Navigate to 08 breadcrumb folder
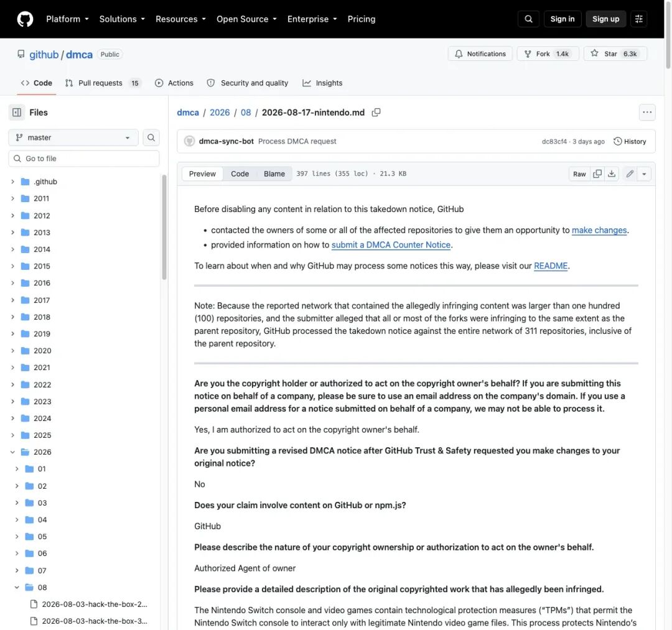The image size is (672, 630). (246, 112)
